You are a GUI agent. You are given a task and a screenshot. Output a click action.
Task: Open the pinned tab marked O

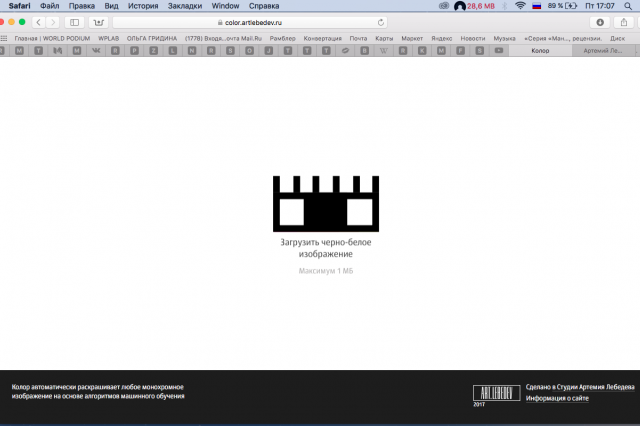(x=249, y=51)
